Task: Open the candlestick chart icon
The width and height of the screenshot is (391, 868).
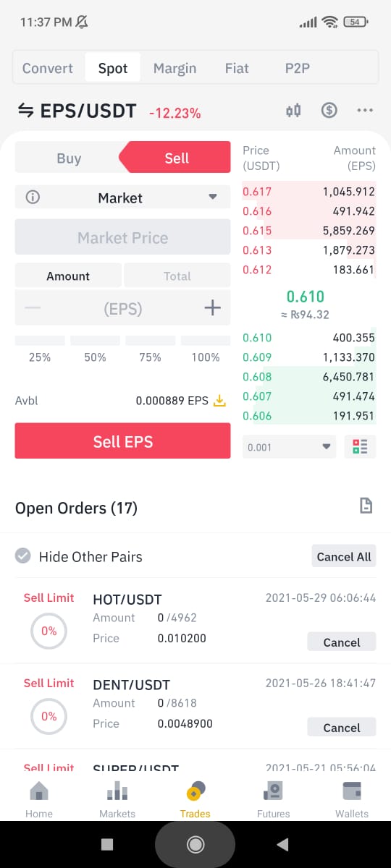Action: (x=293, y=111)
